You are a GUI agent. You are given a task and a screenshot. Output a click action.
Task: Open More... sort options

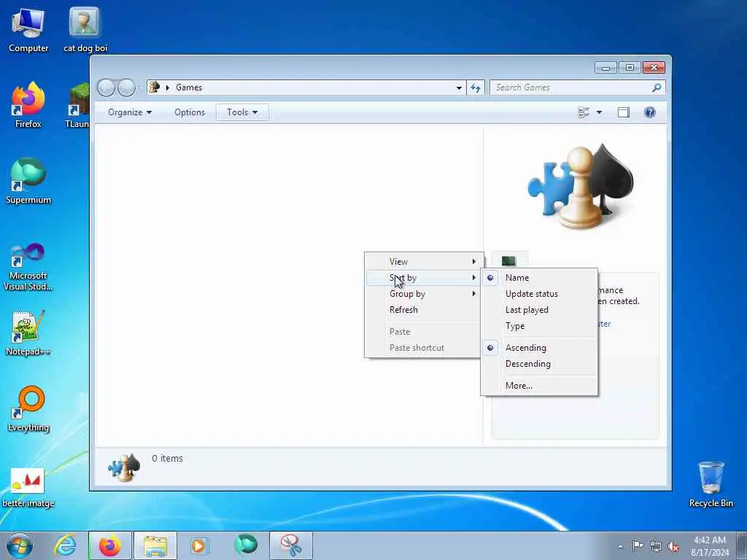(539, 386)
